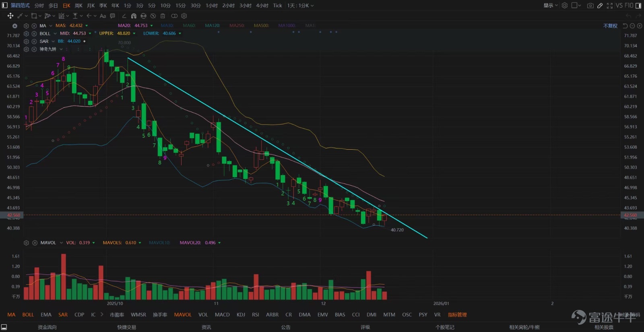Undo the last drawing action

628,16
